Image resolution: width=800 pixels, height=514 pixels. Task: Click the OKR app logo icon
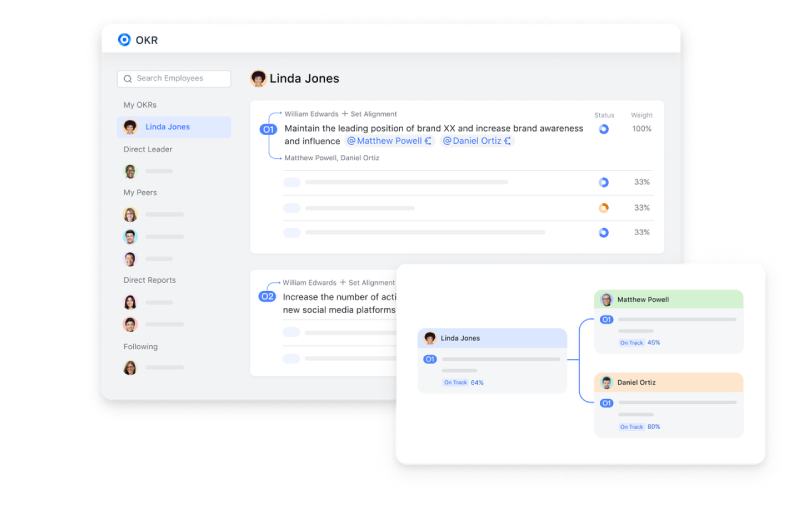124,40
